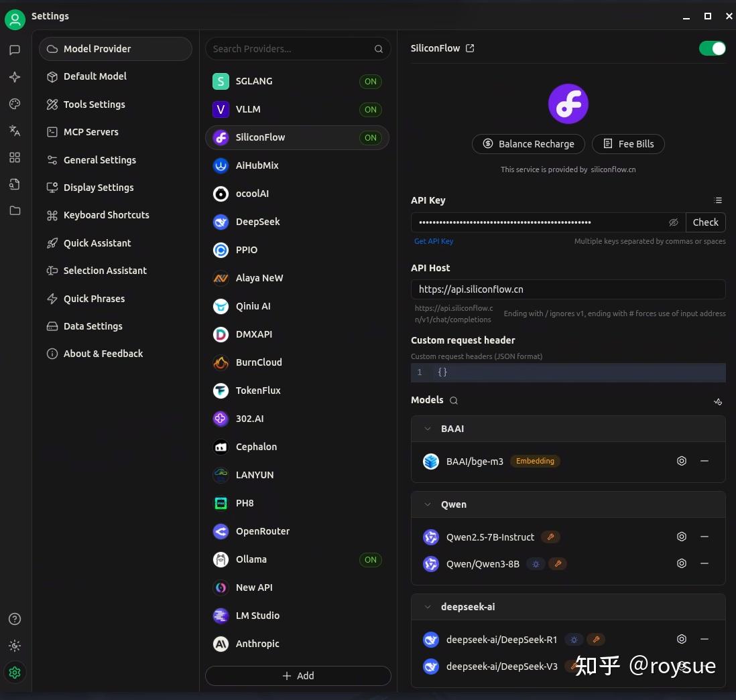Collapse the BAAI model group

click(427, 428)
